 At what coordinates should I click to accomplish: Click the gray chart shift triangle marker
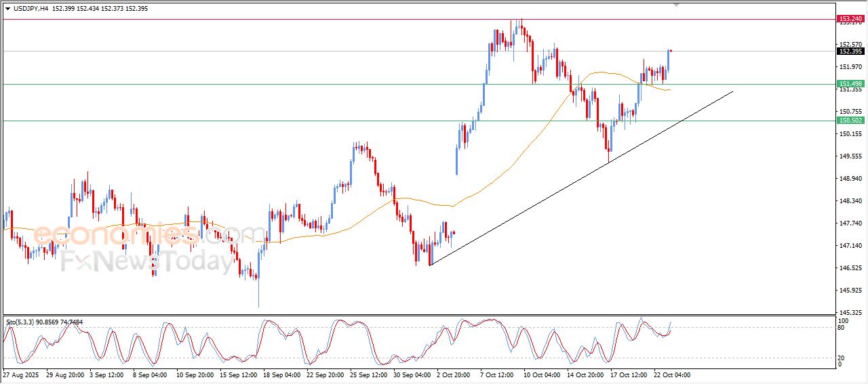675,5
